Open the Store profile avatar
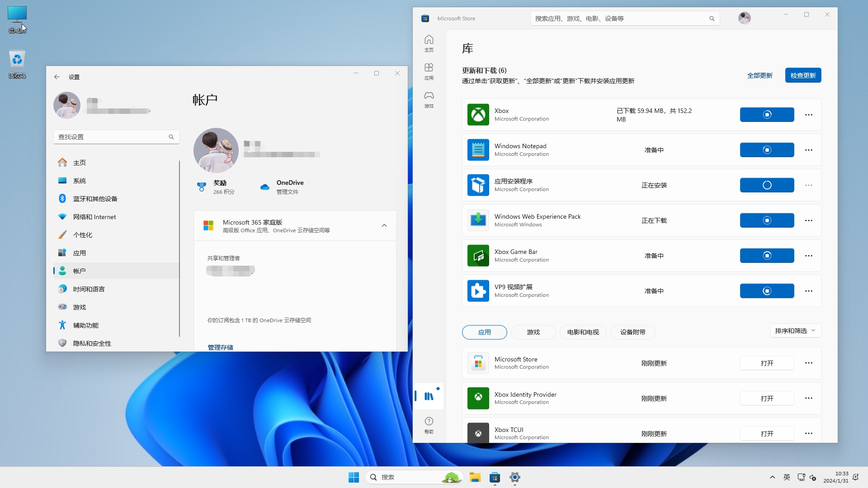 (x=744, y=18)
